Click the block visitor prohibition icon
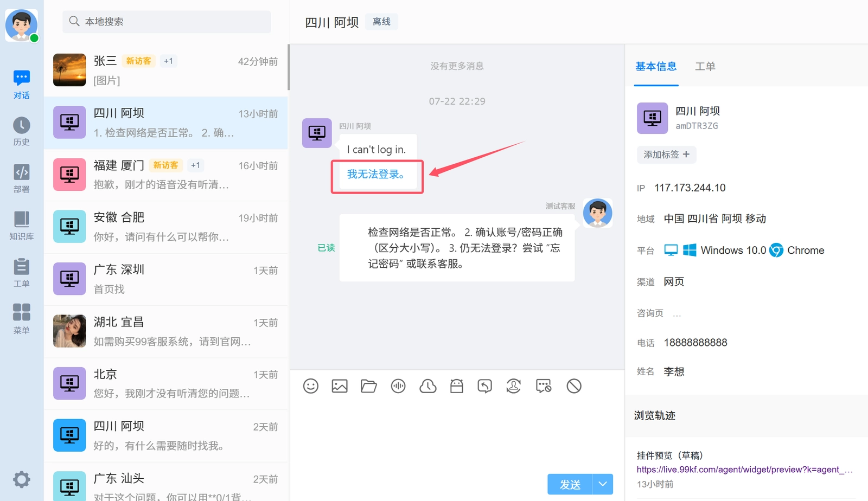The width and height of the screenshot is (868, 501). (574, 386)
